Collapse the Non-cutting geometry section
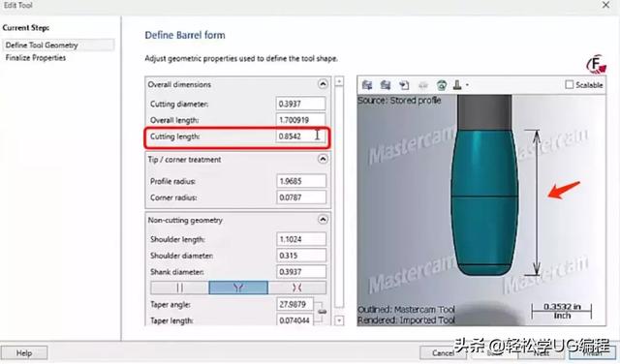The height and width of the screenshot is (364, 620). (323, 220)
